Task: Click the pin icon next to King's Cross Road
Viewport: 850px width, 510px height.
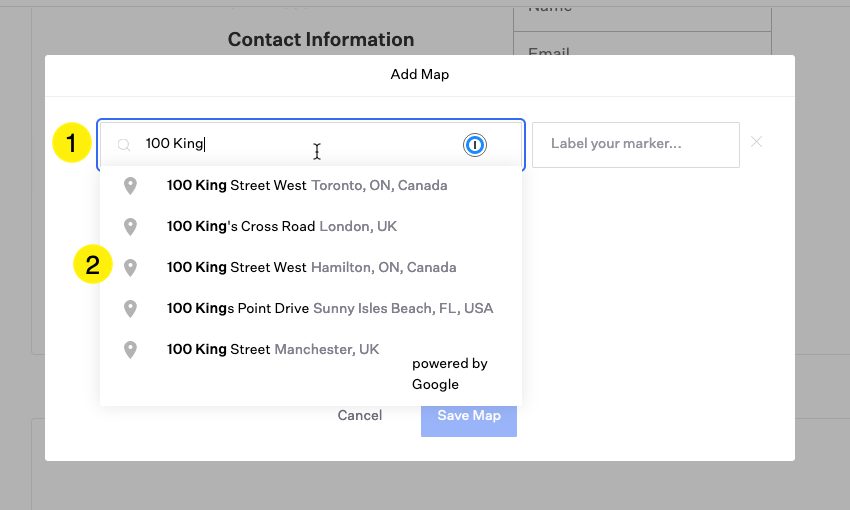Action: point(129,227)
